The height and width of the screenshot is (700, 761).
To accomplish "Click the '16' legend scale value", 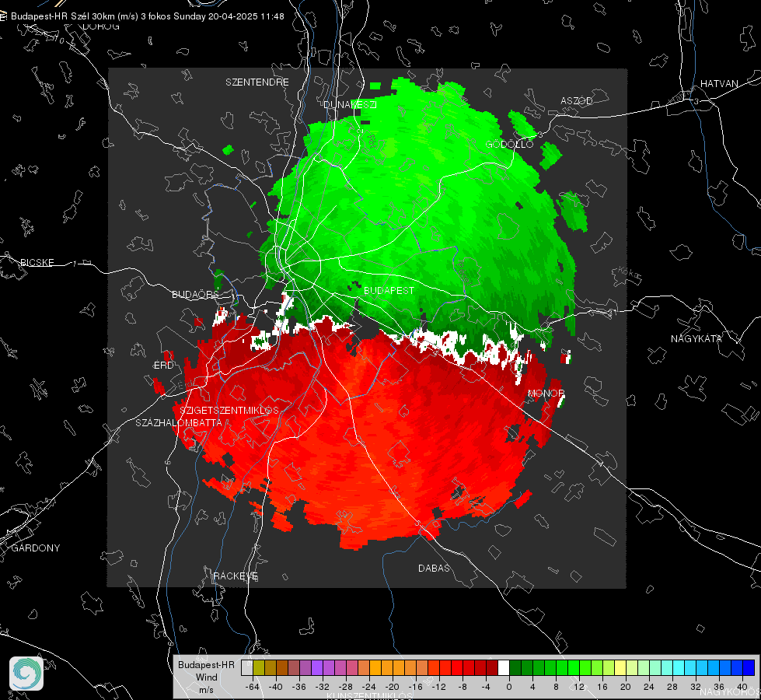I will (602, 687).
